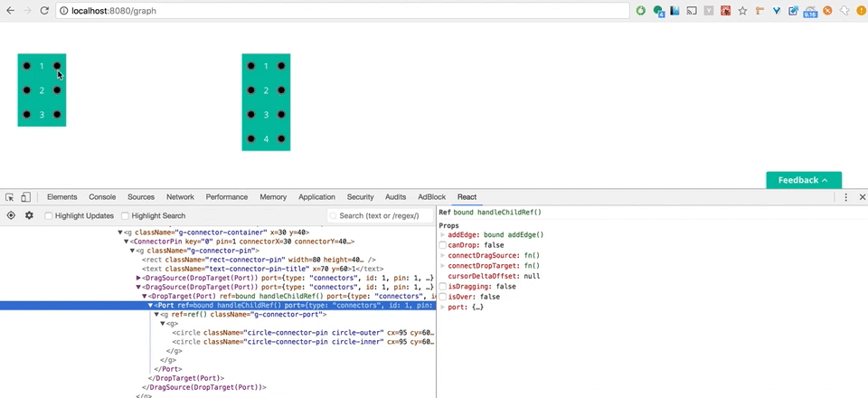
Task: Activate the DevTools inspect-element arrow tool
Action: (9, 197)
